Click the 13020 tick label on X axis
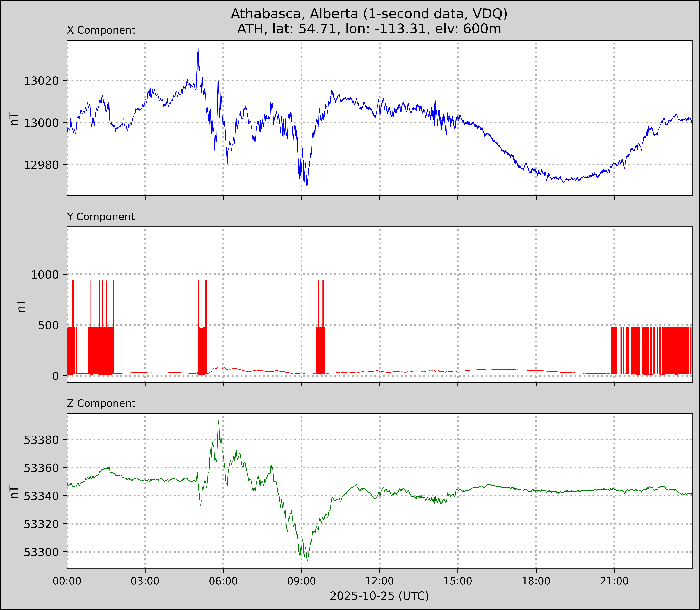This screenshot has height=610, width=700. click(x=41, y=81)
